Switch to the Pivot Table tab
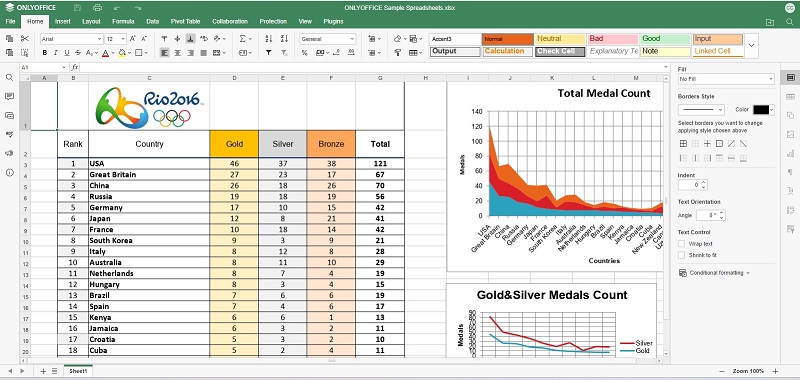The image size is (800, 380). [x=185, y=21]
